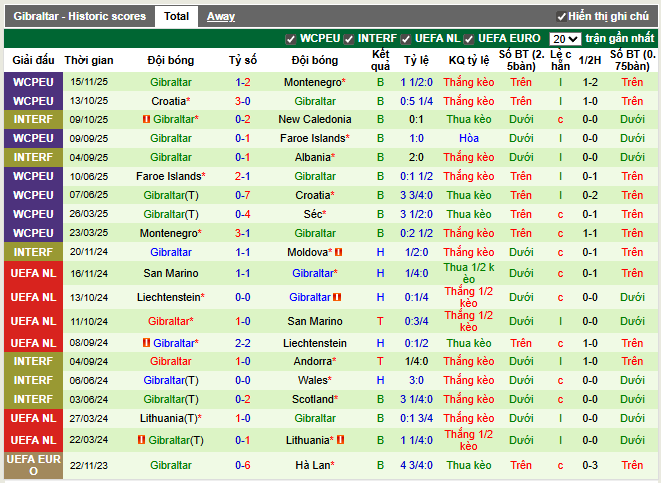Uncheck the 'Hiển thị ghi chú' checkbox
Screen dimensions: 661x483
tap(561, 17)
